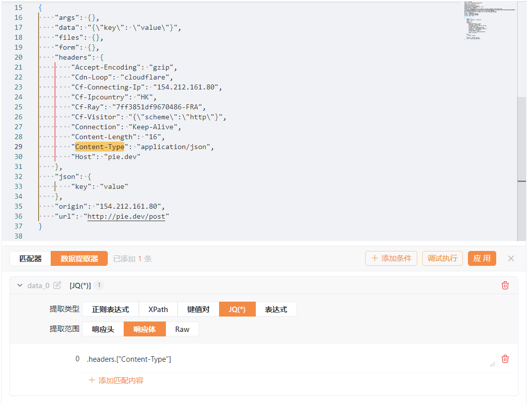Close the extractor panel with X icon
This screenshot has width=532, height=404.
pos(511,258)
